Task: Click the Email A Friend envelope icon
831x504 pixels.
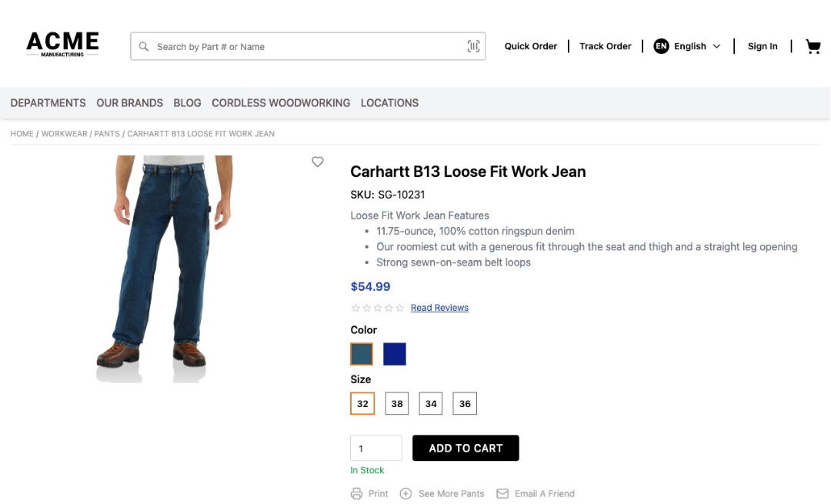Action: pos(502,493)
